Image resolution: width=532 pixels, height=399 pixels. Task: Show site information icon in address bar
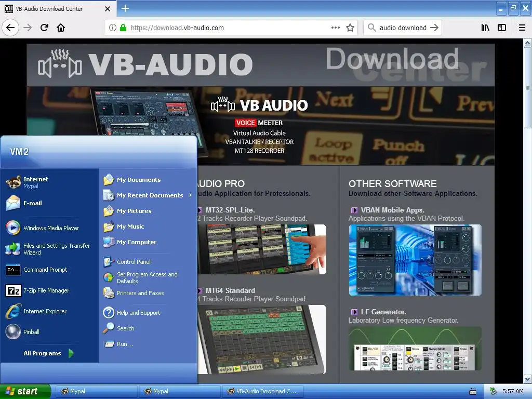[x=112, y=28]
